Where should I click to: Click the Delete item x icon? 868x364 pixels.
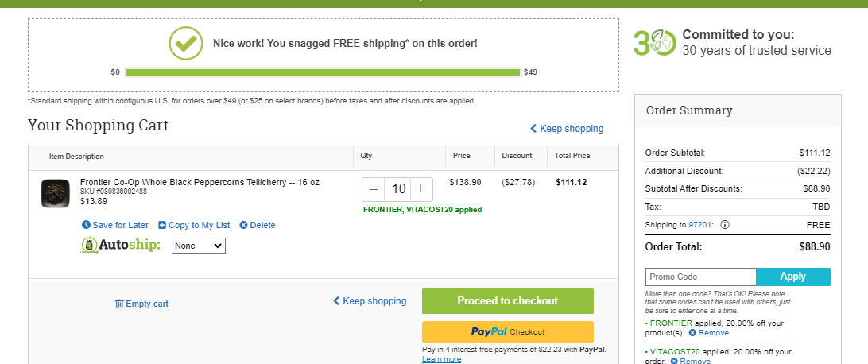[x=243, y=225]
